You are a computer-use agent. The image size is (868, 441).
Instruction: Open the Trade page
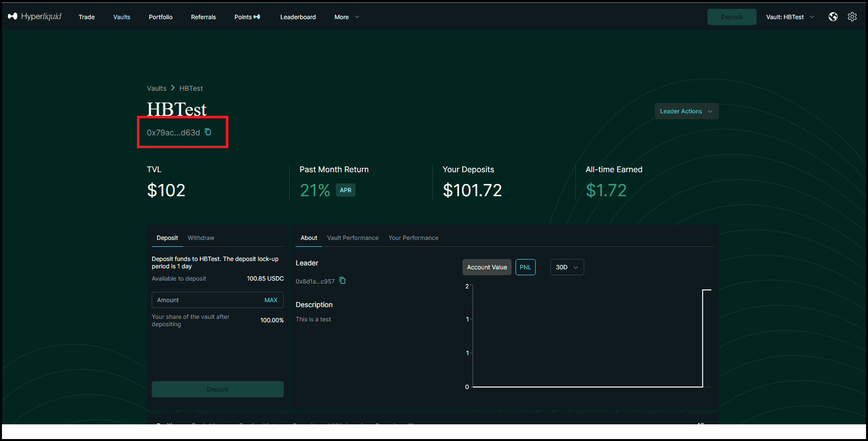coord(86,17)
